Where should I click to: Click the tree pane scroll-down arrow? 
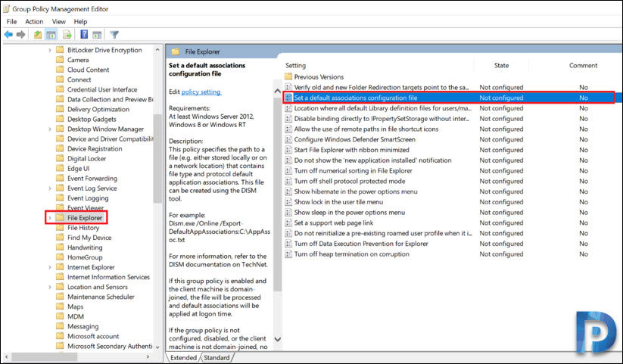point(157,347)
